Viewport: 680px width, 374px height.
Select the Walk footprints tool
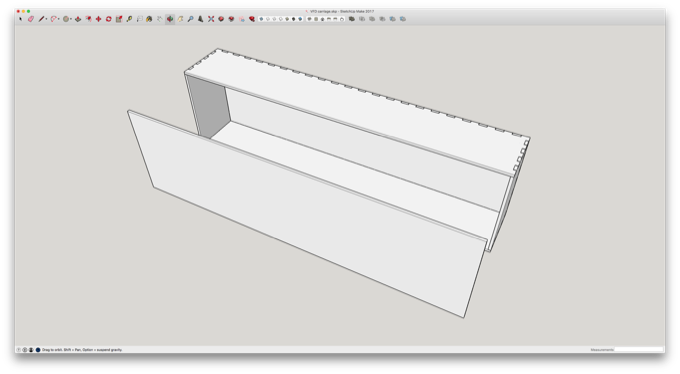pyautogui.click(x=160, y=19)
